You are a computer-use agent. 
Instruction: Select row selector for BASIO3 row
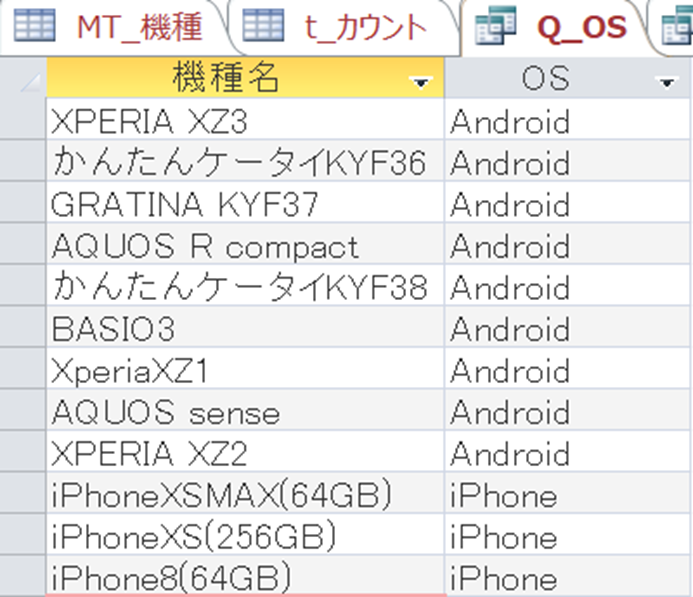23,329
